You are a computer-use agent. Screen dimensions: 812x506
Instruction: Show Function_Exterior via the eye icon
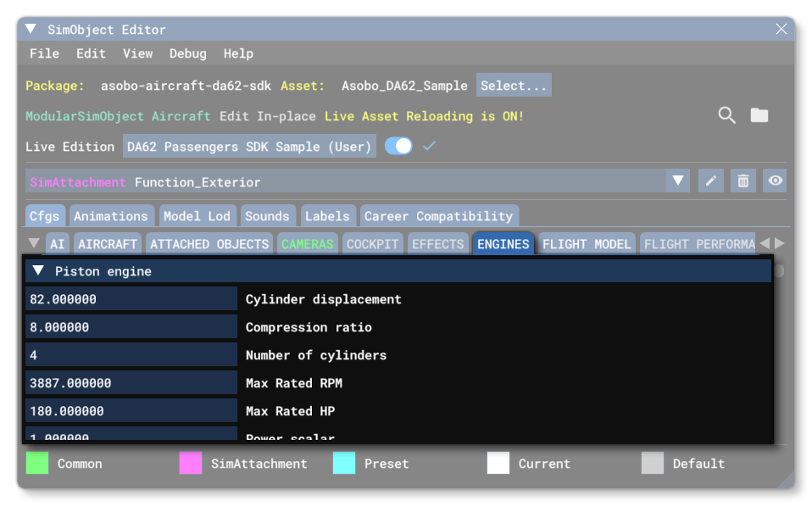pyautogui.click(x=775, y=181)
